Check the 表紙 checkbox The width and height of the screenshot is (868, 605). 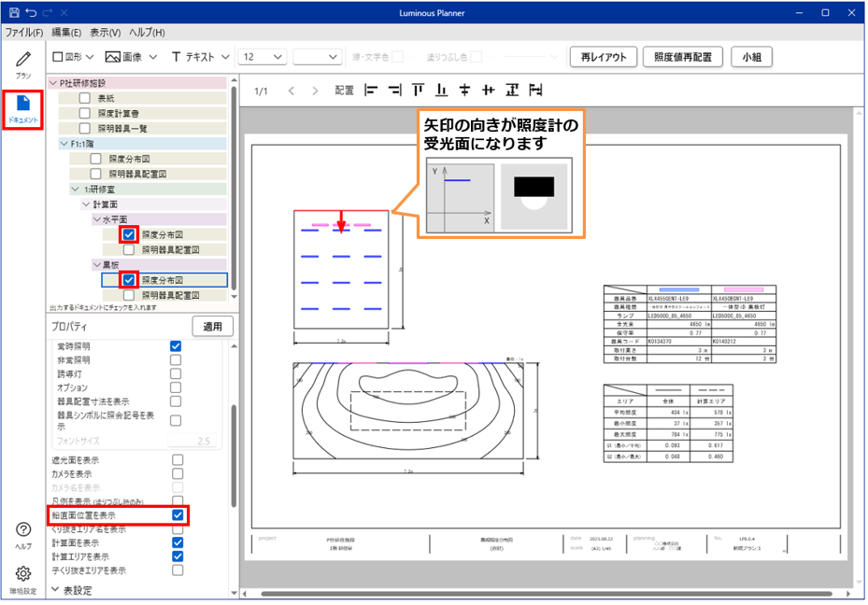[x=85, y=98]
